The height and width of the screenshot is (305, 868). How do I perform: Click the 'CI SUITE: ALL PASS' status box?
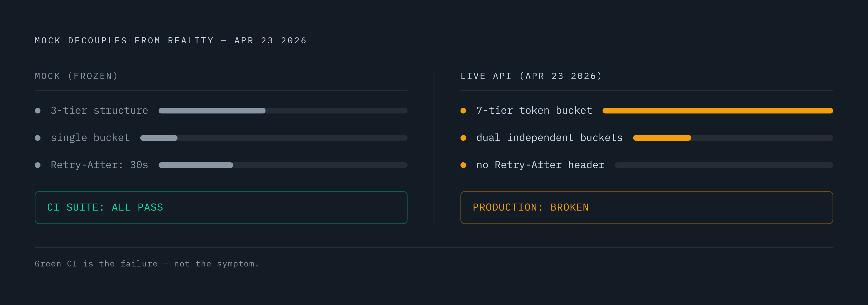coord(221,207)
